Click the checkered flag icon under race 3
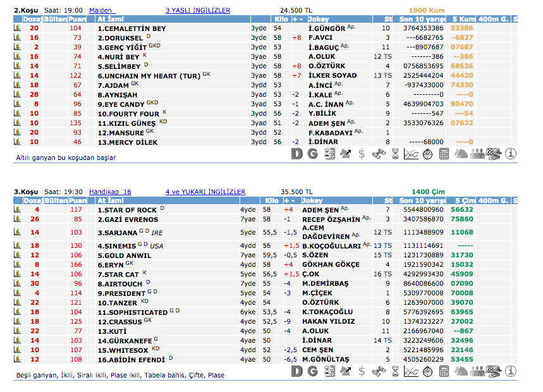The image size is (543, 392). coord(494,372)
